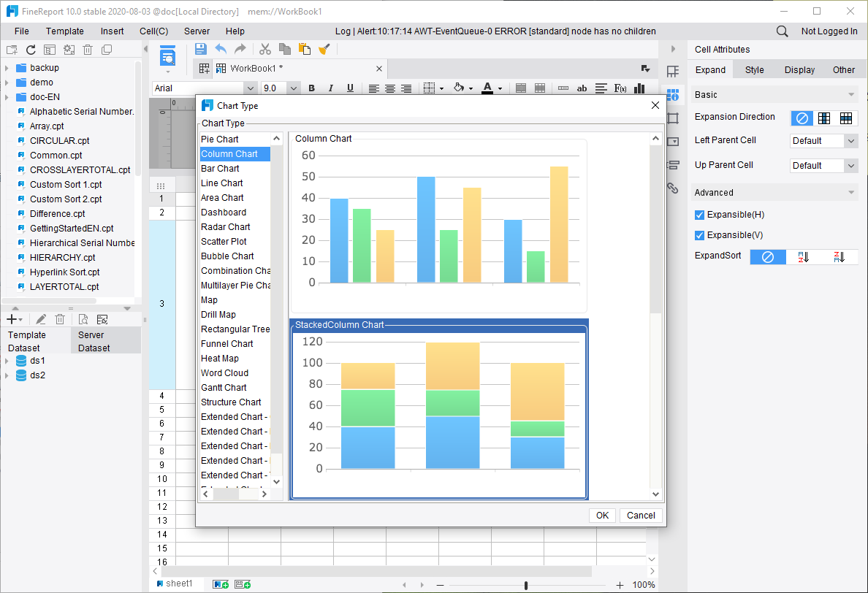Insert a chart from the toolbar
The image size is (868, 593).
[639, 88]
